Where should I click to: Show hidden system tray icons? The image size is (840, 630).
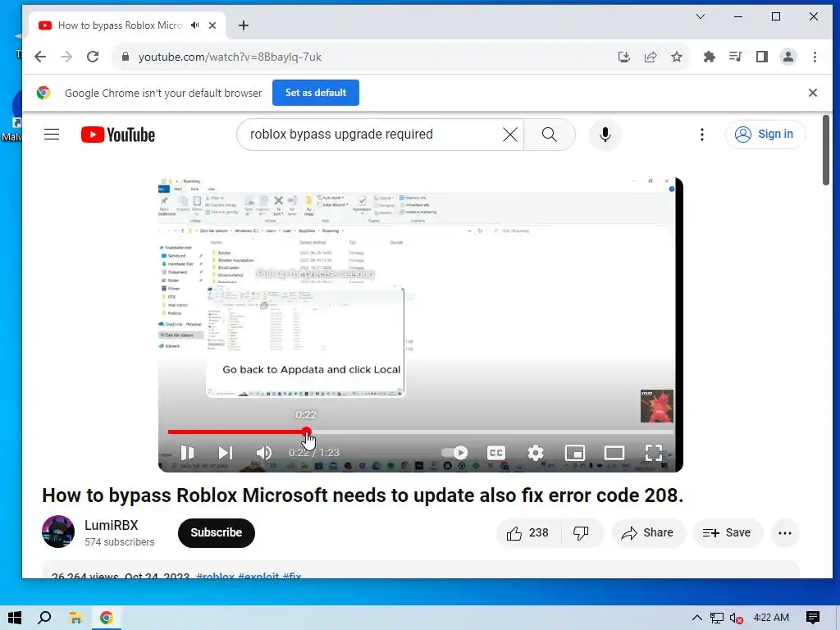[x=696, y=618]
